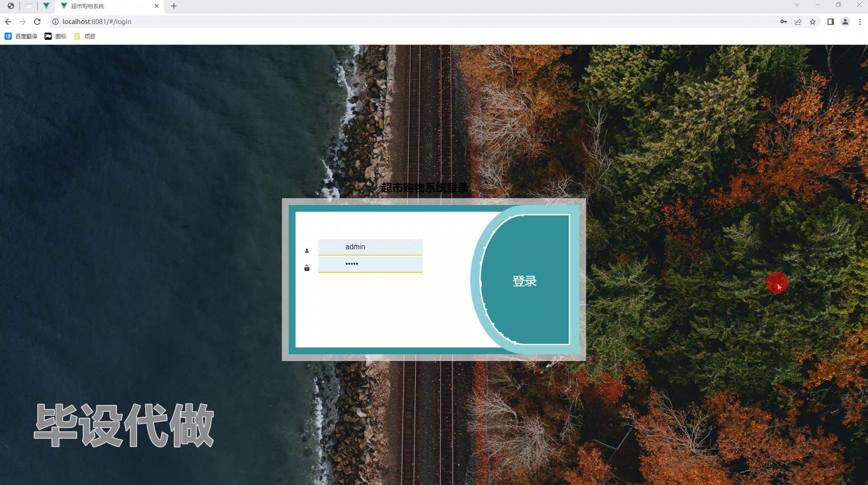The height and width of the screenshot is (485, 868).
Task: Bookmark this page with star icon
Action: coord(812,22)
